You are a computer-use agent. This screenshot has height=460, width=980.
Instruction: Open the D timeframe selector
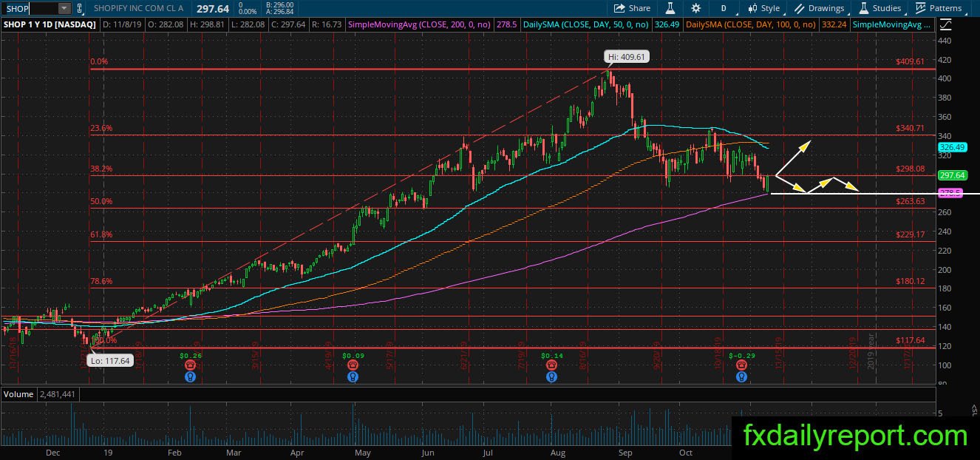(x=723, y=8)
